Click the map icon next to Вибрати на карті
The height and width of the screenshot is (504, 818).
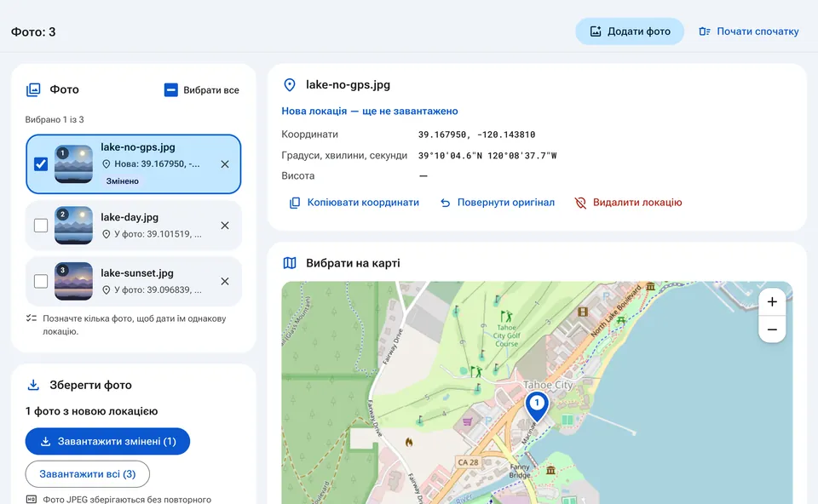290,263
